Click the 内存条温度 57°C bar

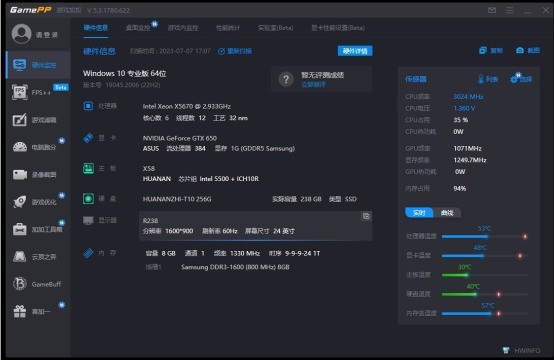(x=484, y=313)
